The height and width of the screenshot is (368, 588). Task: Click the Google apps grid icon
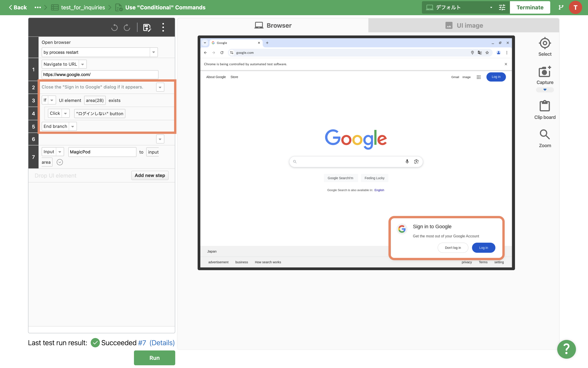coord(478,77)
